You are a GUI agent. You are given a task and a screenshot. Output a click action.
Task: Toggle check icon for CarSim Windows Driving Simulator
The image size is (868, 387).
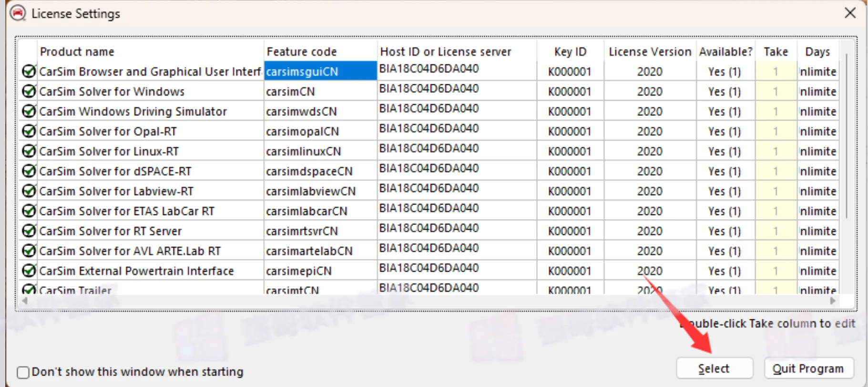[x=29, y=111]
